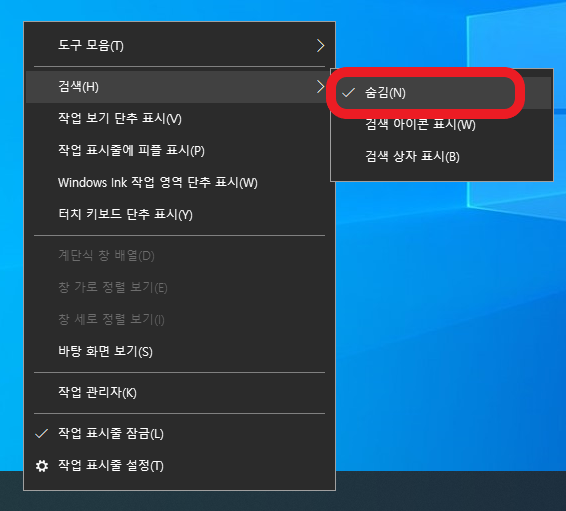
Task: Click the gear icon beside 작업 표시줄 설정
Action: (42, 466)
